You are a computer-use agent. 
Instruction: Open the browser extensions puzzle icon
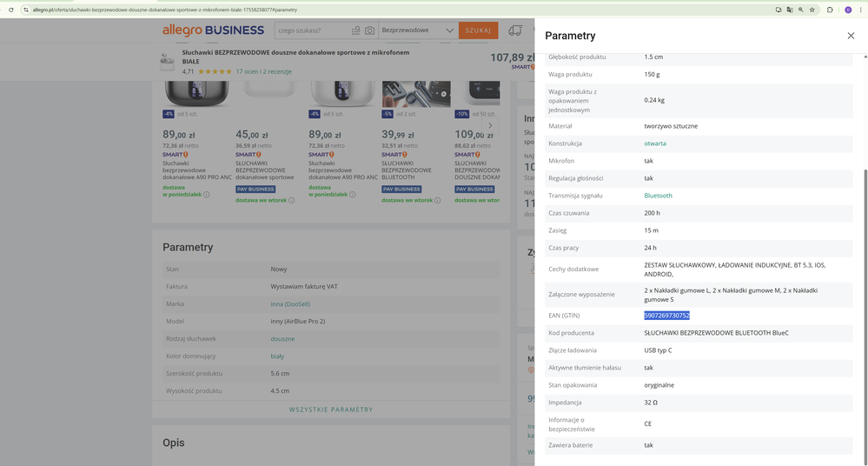(x=830, y=10)
